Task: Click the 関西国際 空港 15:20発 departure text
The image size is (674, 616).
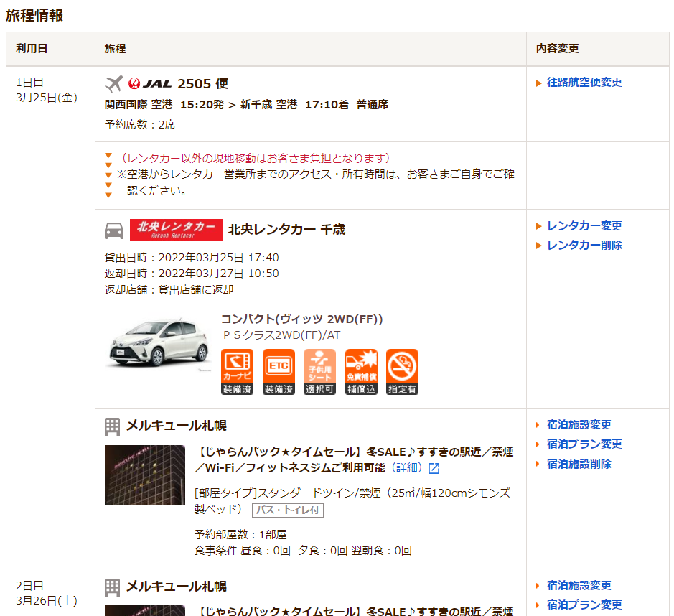Action: click(x=164, y=104)
